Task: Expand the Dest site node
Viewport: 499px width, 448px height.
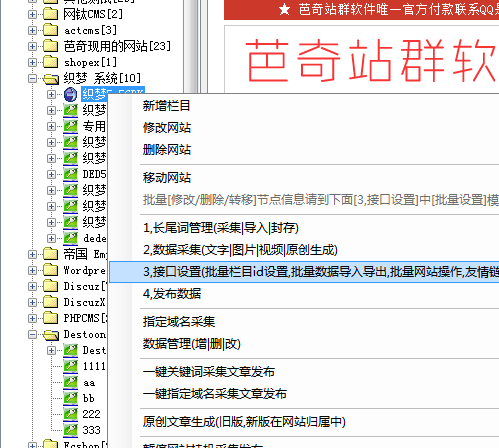Action: pyautogui.click(x=51, y=350)
